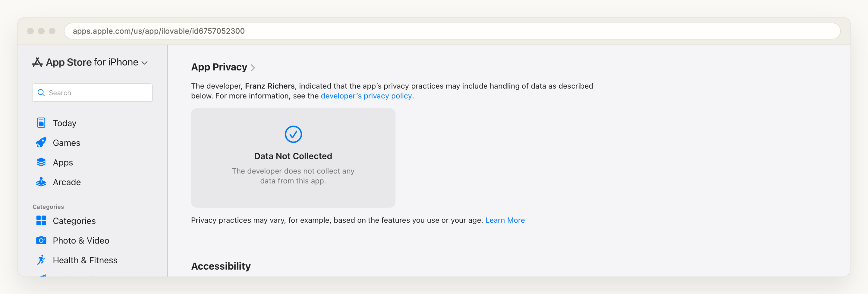Click developer name Franz Richers
The image size is (868, 294).
click(x=269, y=86)
